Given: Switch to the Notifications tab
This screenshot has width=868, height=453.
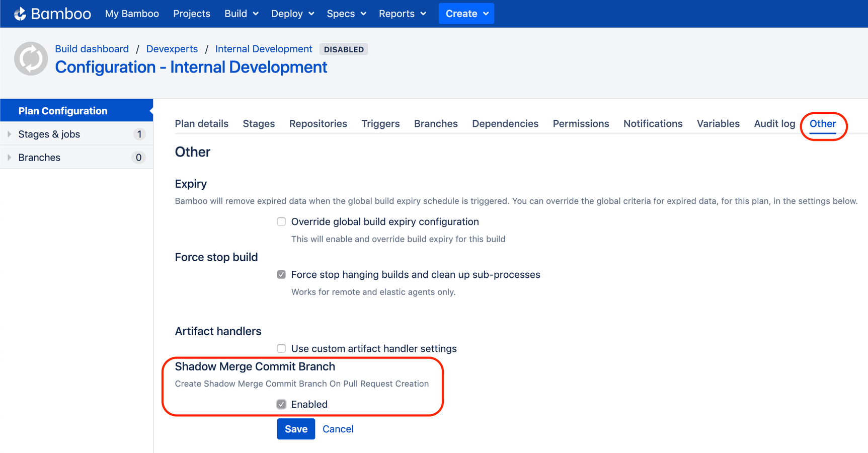Looking at the screenshot, I should click(x=653, y=123).
